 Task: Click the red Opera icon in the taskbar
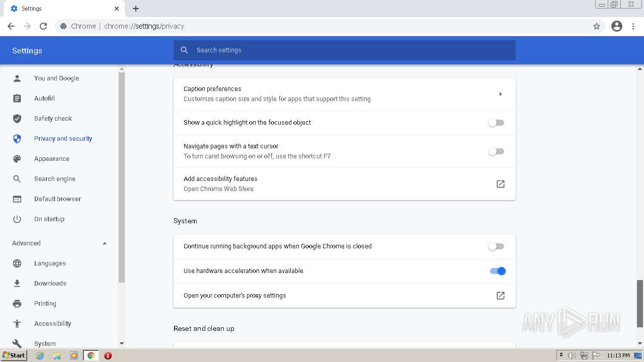pyautogui.click(x=108, y=355)
